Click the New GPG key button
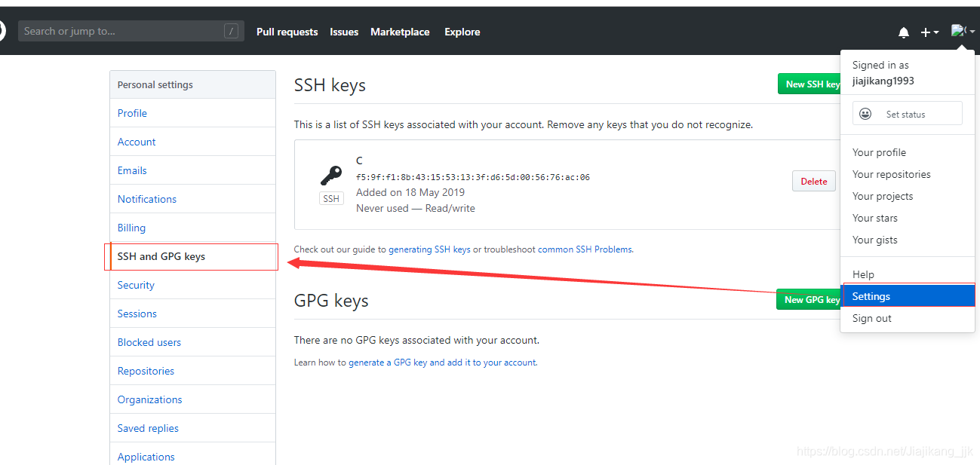This screenshot has height=465, width=980. click(x=809, y=299)
